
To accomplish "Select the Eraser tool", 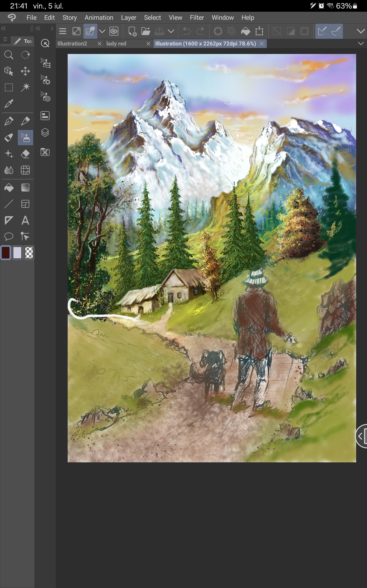I will click(25, 154).
